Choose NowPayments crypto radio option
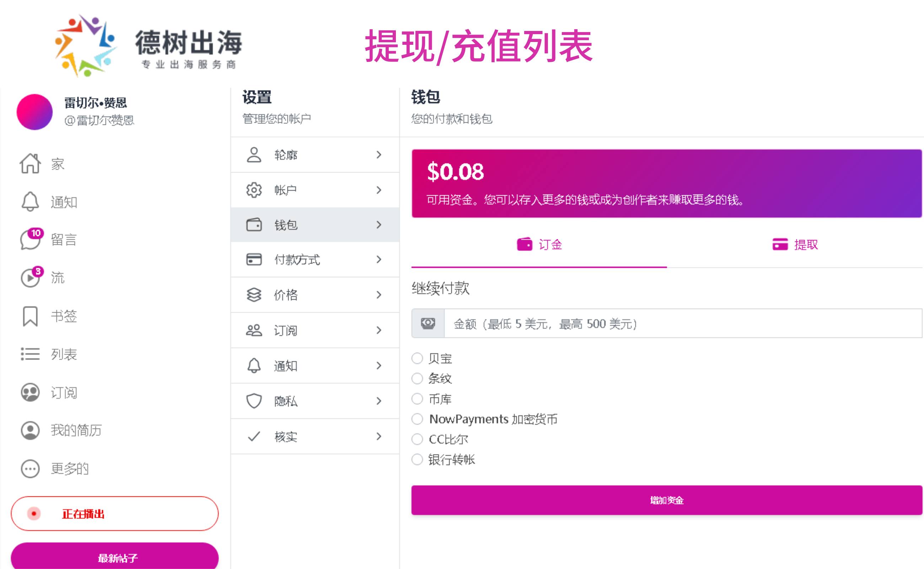This screenshot has width=924, height=569. [x=417, y=419]
